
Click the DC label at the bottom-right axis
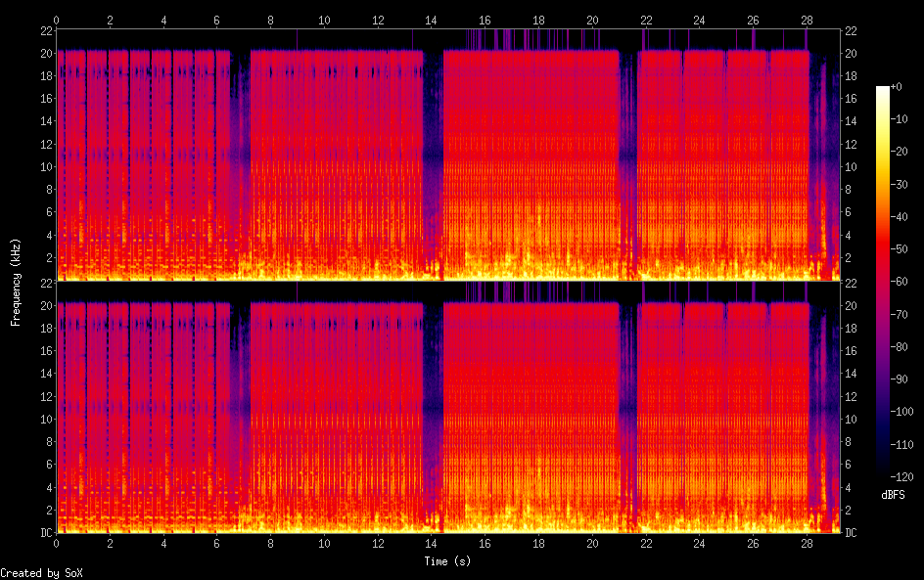851,533
